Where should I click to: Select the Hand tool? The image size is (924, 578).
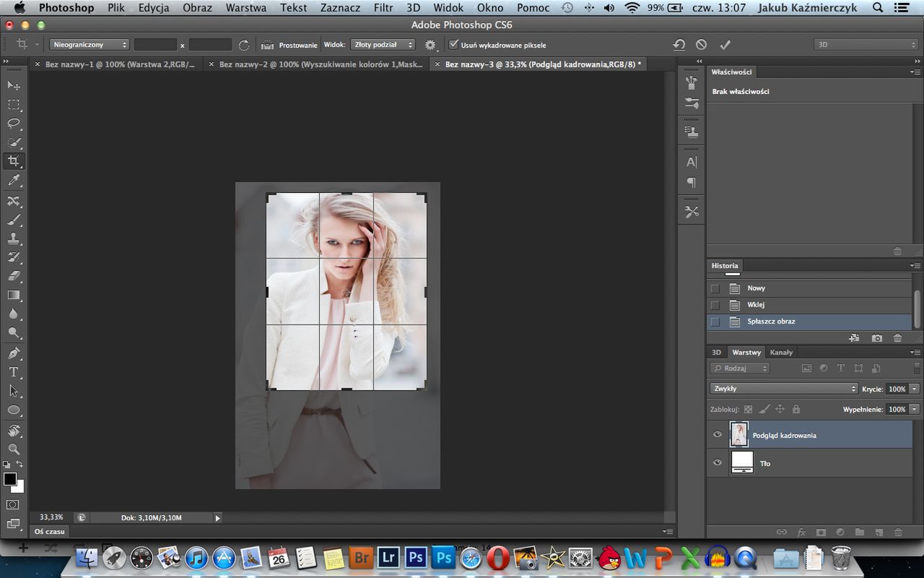[x=14, y=431]
